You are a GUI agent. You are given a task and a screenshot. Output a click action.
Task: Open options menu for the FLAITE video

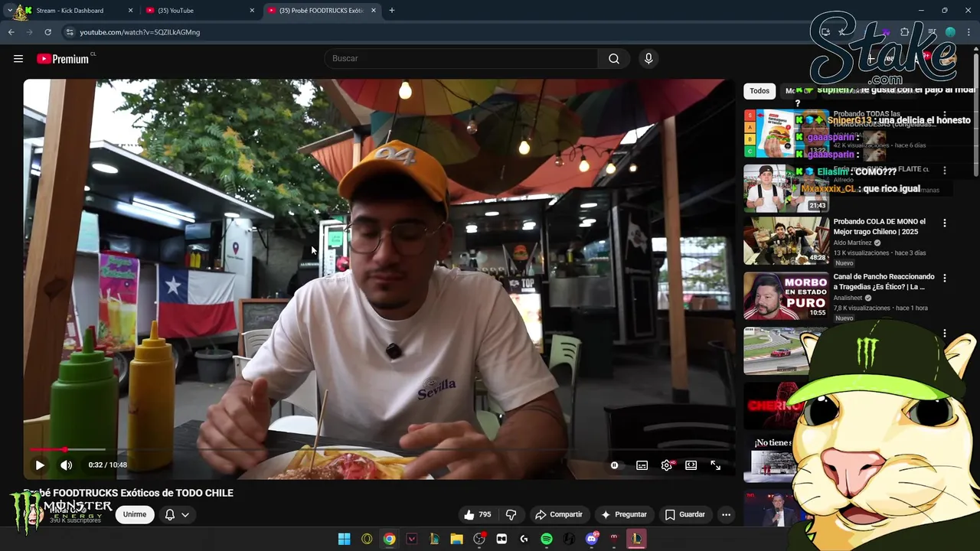(944, 171)
